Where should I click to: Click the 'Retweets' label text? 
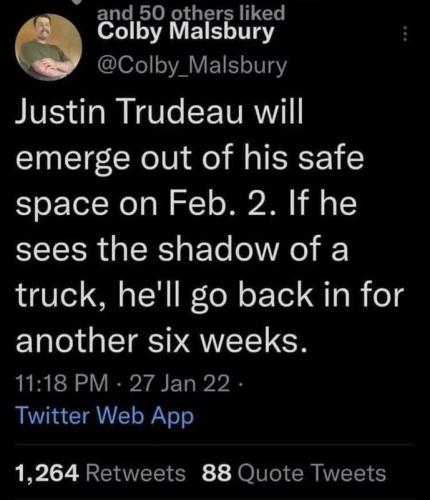coord(136,473)
